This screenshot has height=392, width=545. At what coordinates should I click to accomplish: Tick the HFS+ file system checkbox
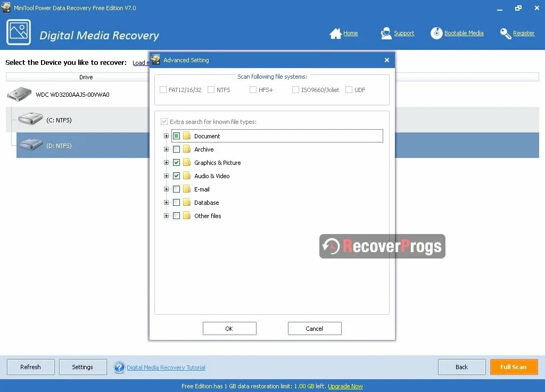(253, 89)
